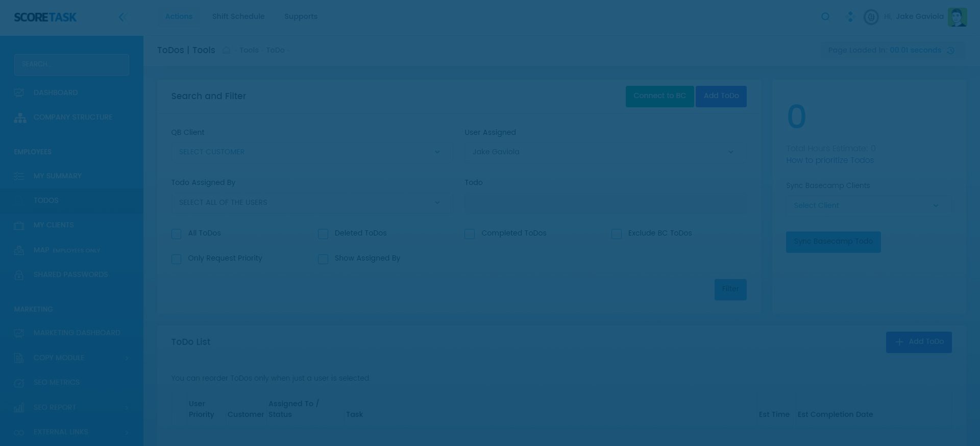Click into the Todo text field

tap(604, 203)
